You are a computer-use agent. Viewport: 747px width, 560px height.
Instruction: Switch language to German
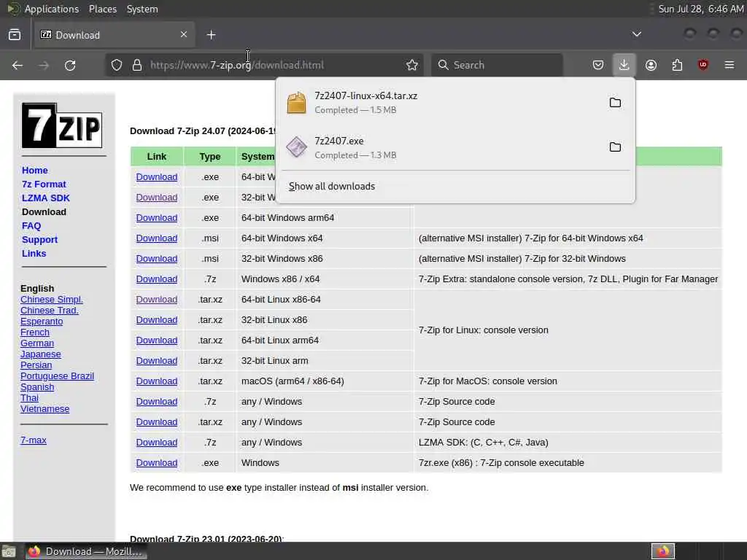pos(37,343)
